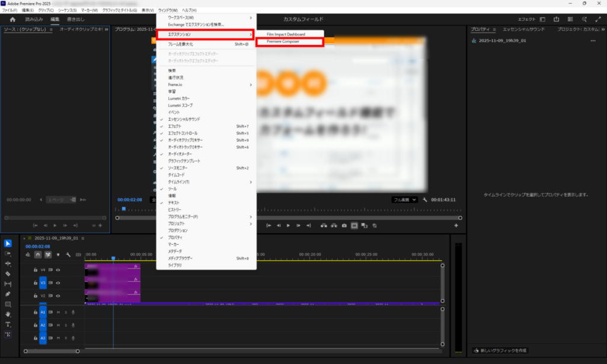
Task: Select the Ripple Edit tool
Action: point(8,263)
